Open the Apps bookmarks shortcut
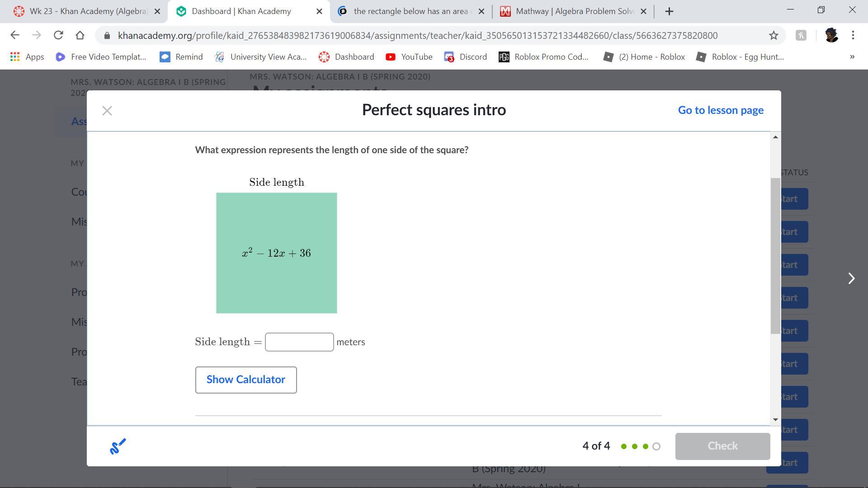This screenshot has height=488, width=868. point(27,57)
